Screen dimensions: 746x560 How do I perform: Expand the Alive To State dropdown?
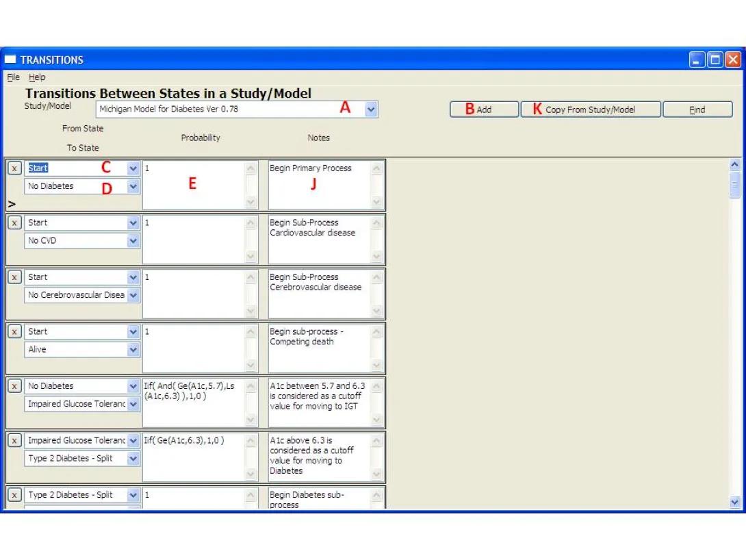(x=133, y=350)
